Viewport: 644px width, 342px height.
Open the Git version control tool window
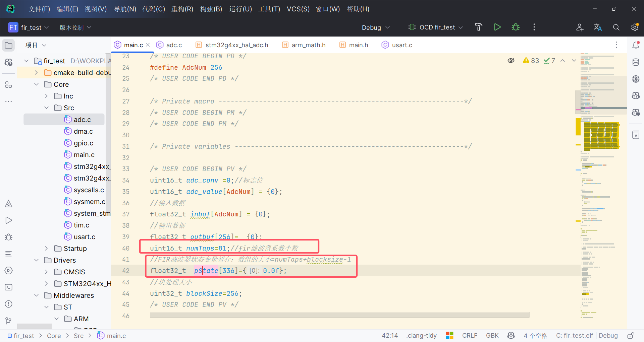click(9, 321)
